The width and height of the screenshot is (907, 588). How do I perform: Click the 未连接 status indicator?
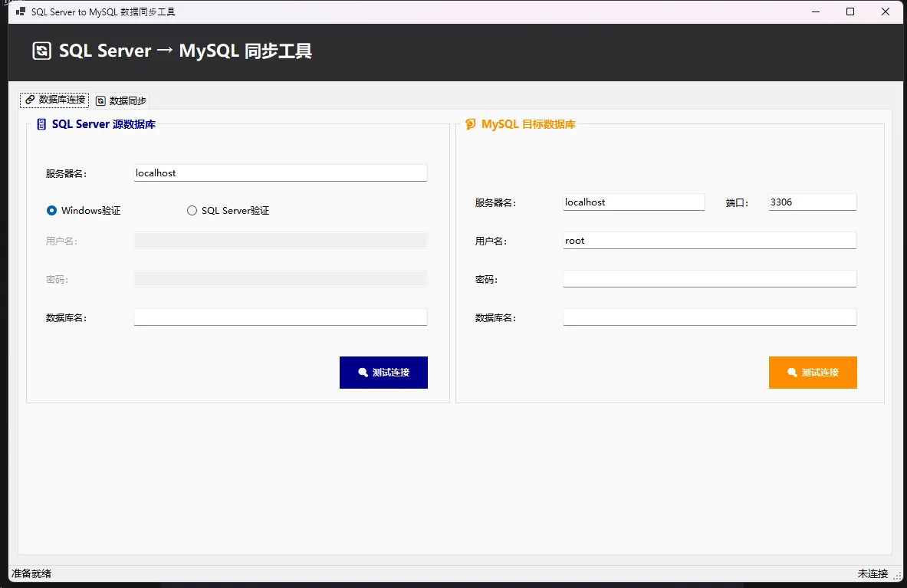[872, 573]
